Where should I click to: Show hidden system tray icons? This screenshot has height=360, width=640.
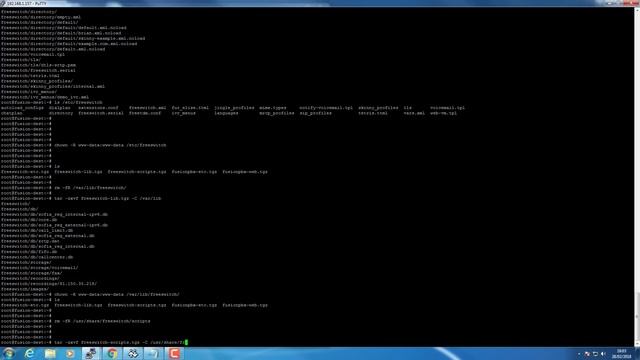click(x=579, y=354)
